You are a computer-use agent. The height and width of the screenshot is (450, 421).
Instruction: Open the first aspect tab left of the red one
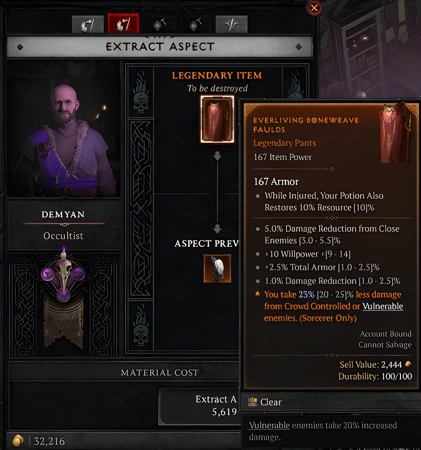[x=88, y=25]
